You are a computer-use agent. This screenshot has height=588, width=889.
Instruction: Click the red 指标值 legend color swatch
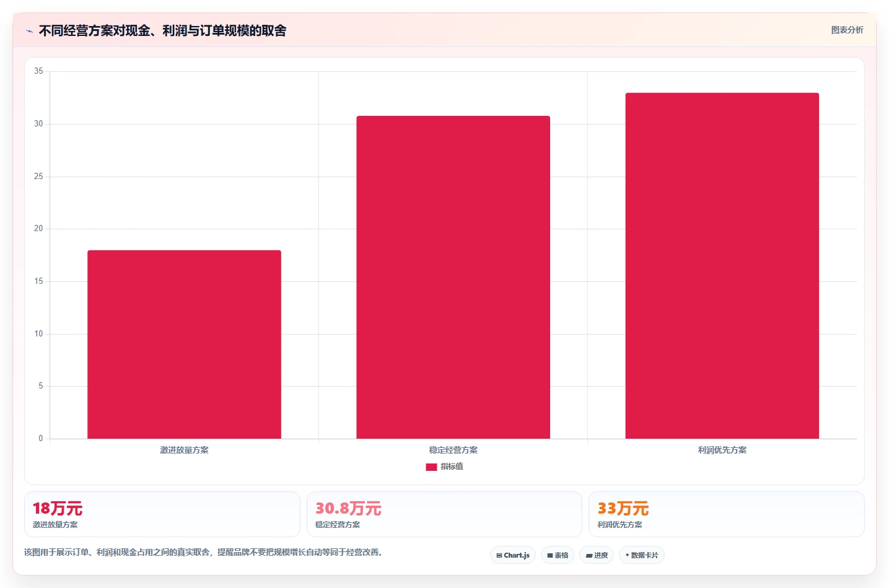tap(431, 467)
